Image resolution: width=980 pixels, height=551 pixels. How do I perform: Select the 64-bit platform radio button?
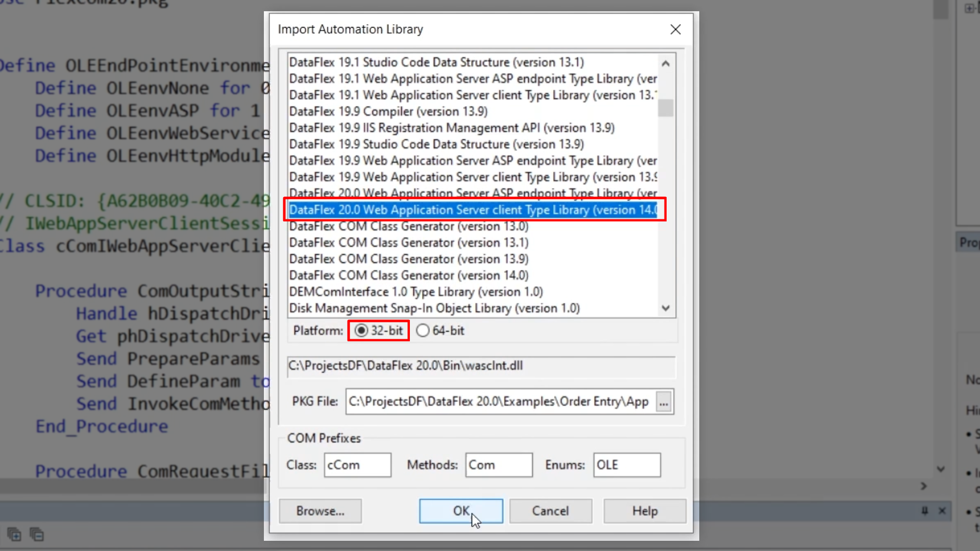423,331
